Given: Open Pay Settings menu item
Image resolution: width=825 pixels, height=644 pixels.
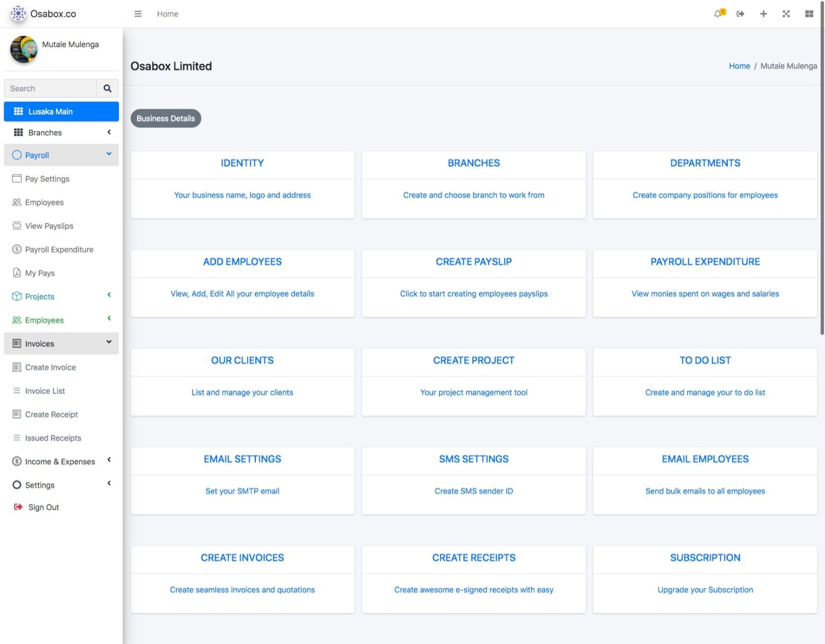Looking at the screenshot, I should pos(61,179).
